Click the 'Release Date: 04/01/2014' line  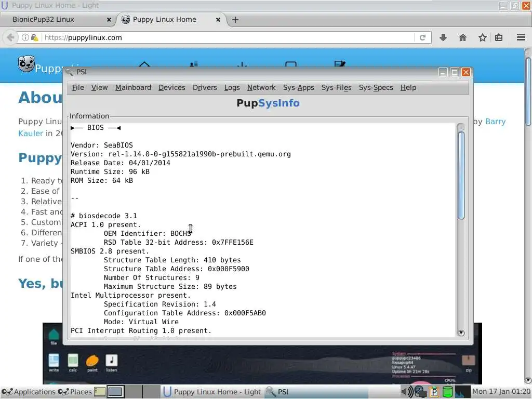point(121,163)
